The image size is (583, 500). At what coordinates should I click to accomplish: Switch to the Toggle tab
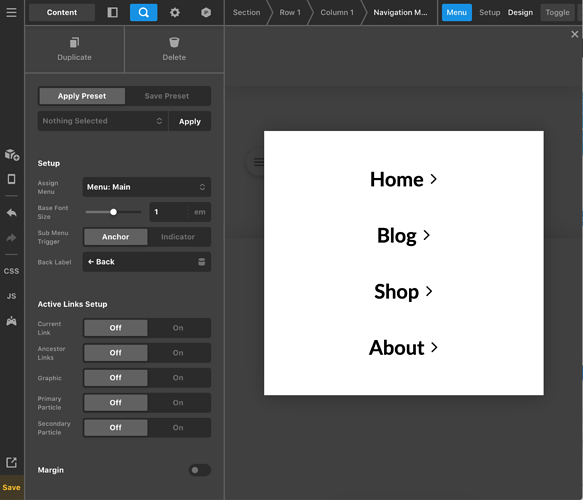pos(557,12)
